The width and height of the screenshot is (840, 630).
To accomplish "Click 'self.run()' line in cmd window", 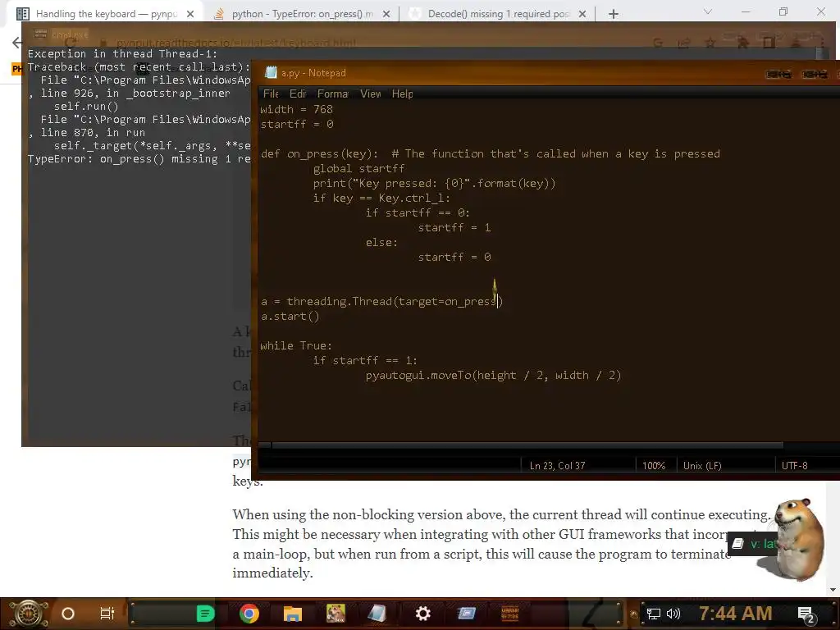I will (x=85, y=106).
